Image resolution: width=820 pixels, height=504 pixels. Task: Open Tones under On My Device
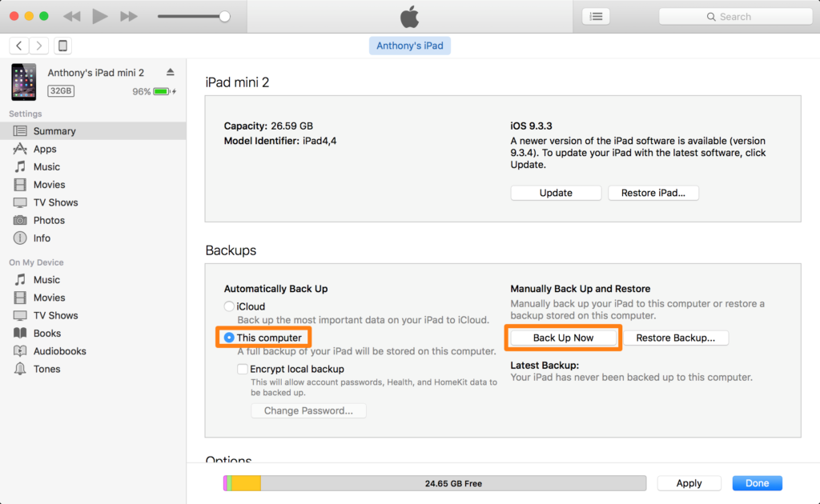tap(46, 369)
